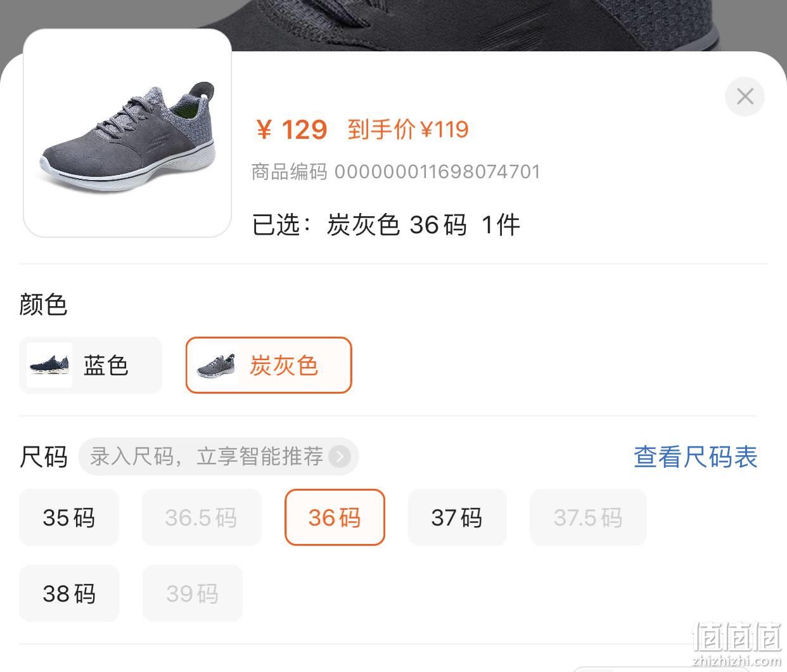Open the 录入尺码 smart recommendation field
This screenshot has width=787, height=672.
click(219, 456)
